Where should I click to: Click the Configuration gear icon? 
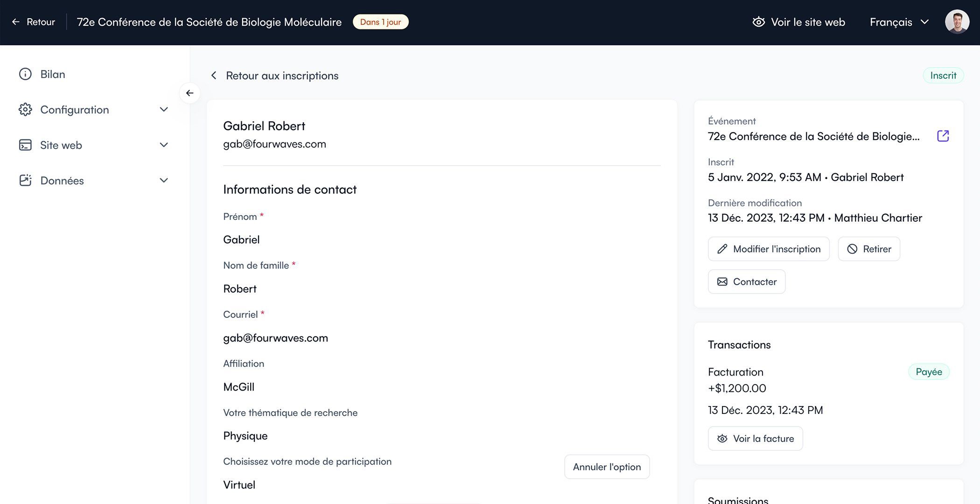click(25, 110)
